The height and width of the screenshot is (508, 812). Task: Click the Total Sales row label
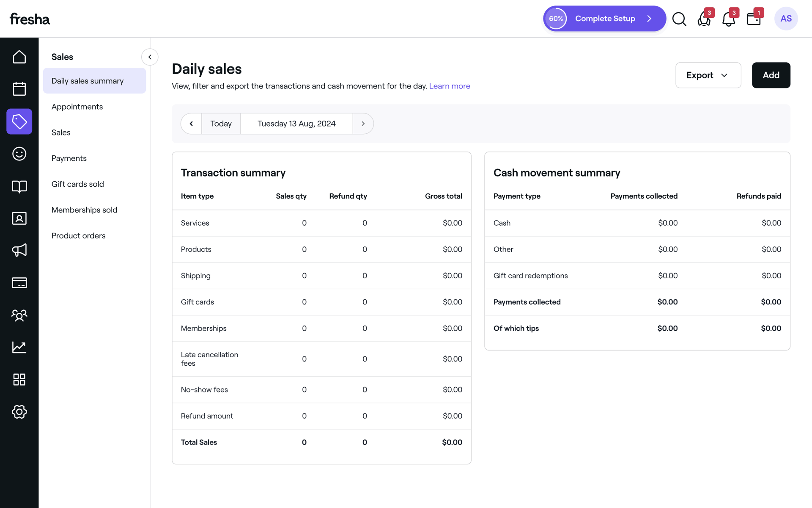(x=199, y=442)
